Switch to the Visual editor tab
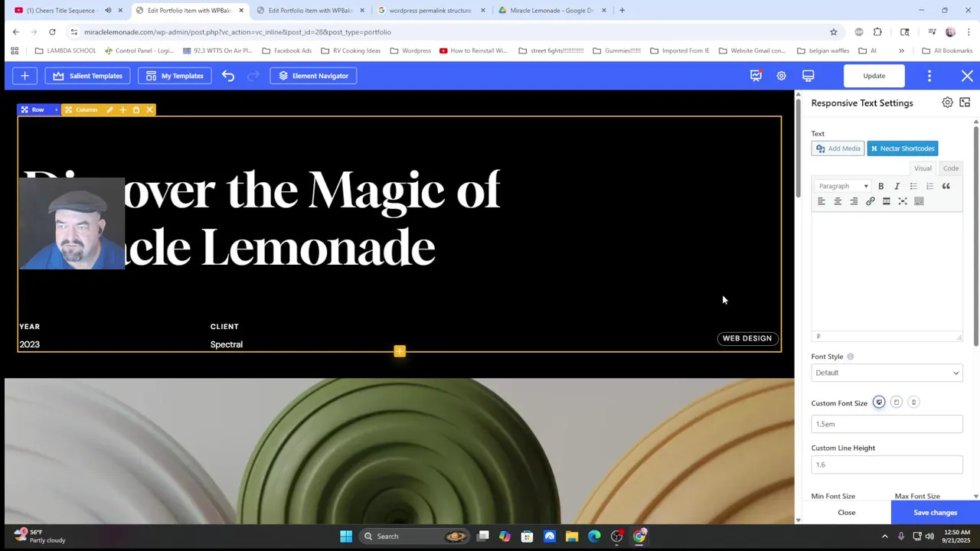The height and width of the screenshot is (551, 980). pyautogui.click(x=923, y=168)
